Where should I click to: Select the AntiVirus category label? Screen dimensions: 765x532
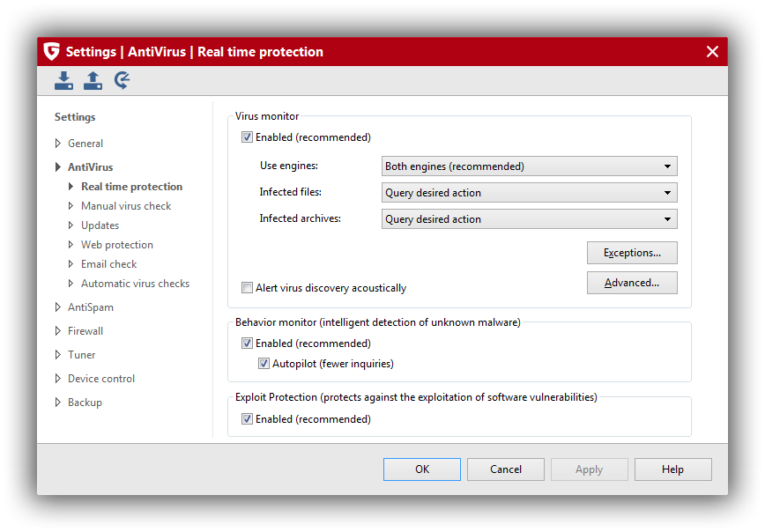[x=90, y=166]
